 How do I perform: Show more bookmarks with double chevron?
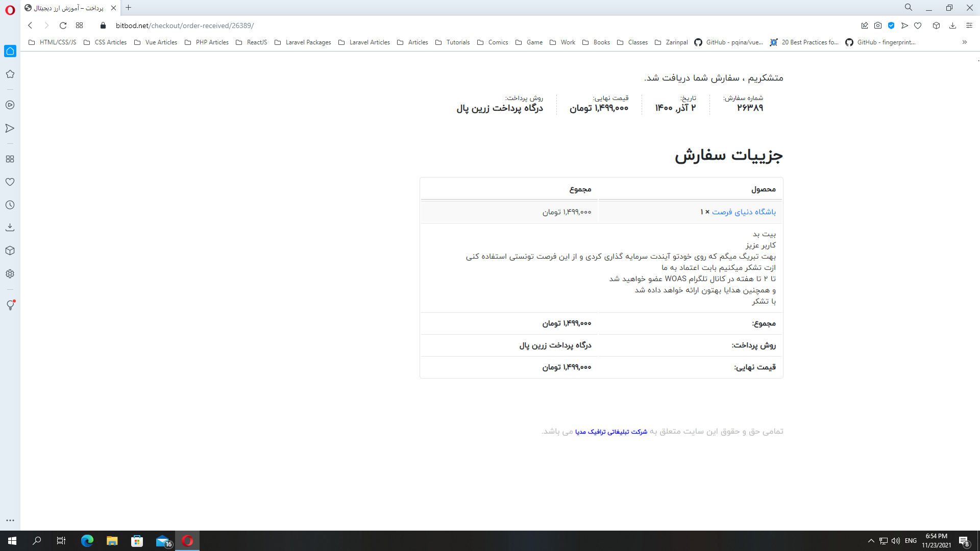click(x=964, y=42)
